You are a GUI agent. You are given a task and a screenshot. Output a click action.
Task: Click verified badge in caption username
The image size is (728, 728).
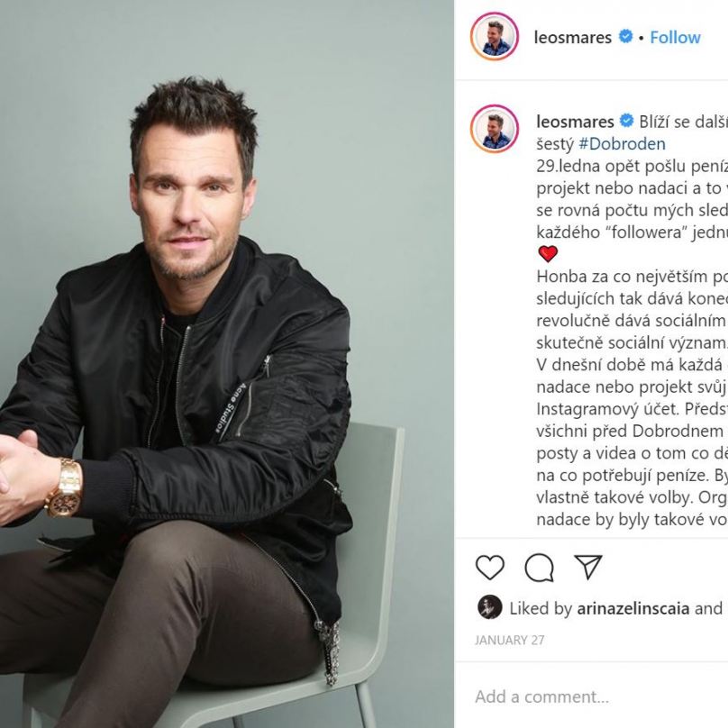(x=627, y=121)
